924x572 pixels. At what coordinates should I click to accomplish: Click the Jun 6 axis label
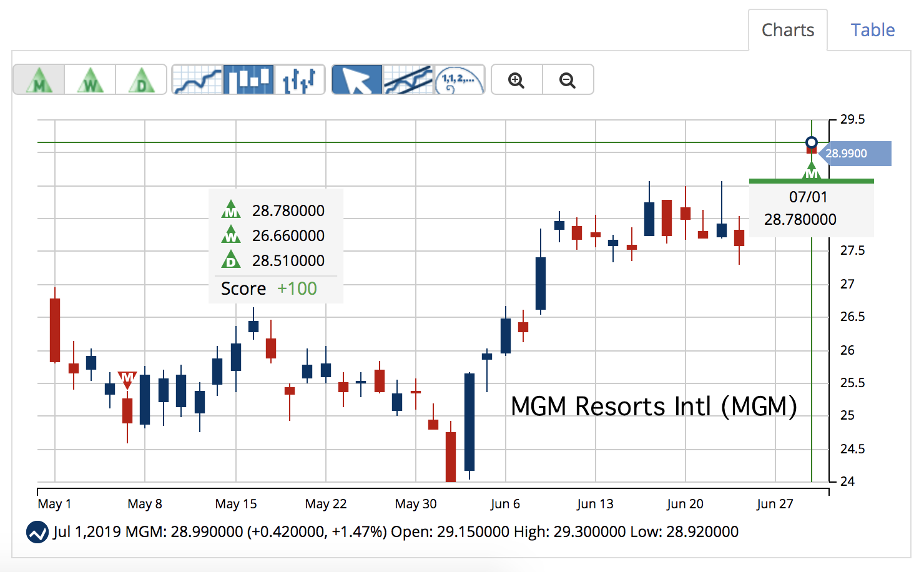(505, 504)
